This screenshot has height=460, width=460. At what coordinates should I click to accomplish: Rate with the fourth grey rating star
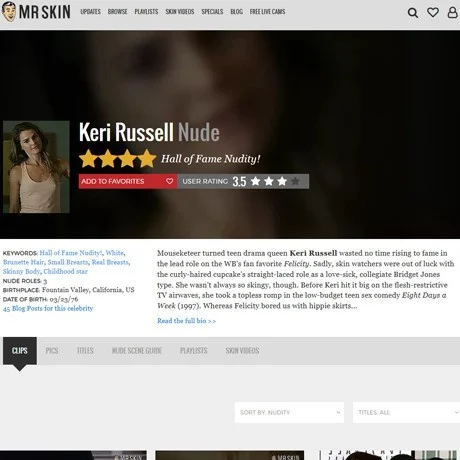click(x=295, y=181)
